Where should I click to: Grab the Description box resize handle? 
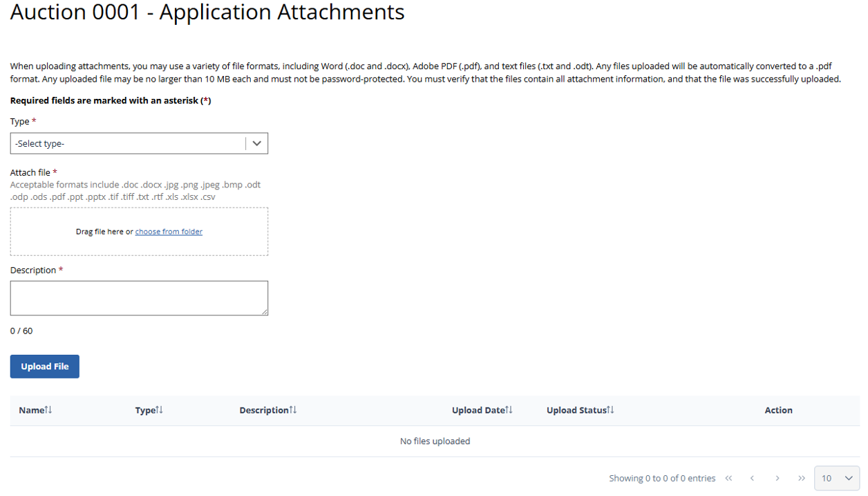point(265,312)
